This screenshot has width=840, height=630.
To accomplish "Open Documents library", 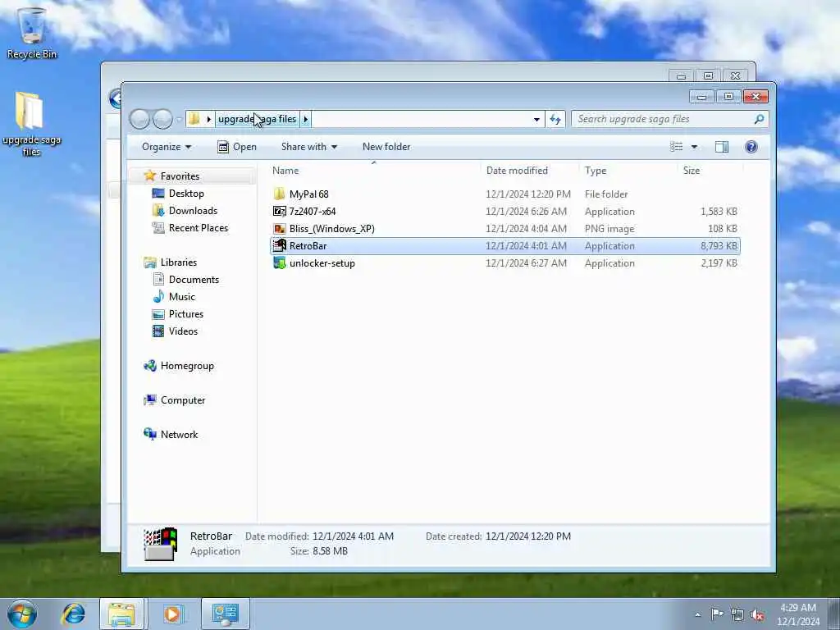I will tap(194, 280).
